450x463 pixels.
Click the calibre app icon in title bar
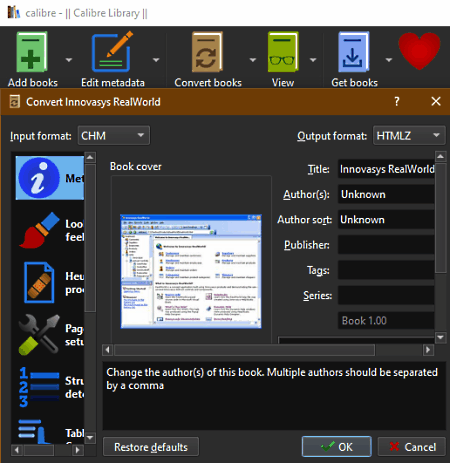pyautogui.click(x=14, y=12)
